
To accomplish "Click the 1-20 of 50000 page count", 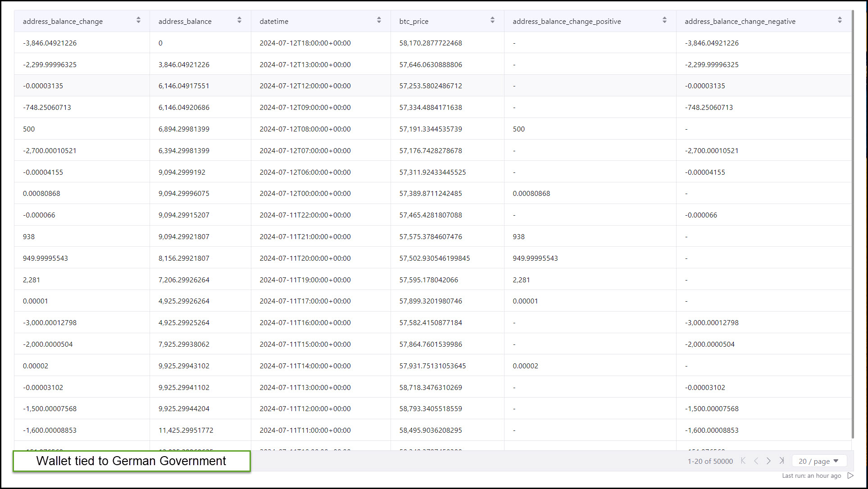I will pos(710,461).
